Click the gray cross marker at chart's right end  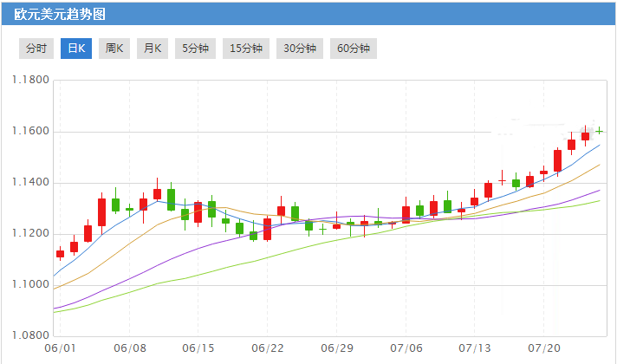[x=599, y=131]
